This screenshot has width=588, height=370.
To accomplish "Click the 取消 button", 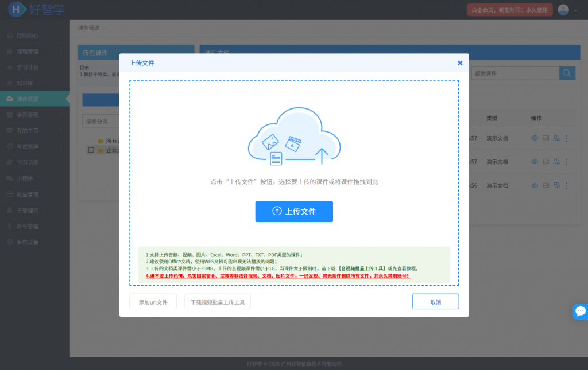I will pos(435,302).
